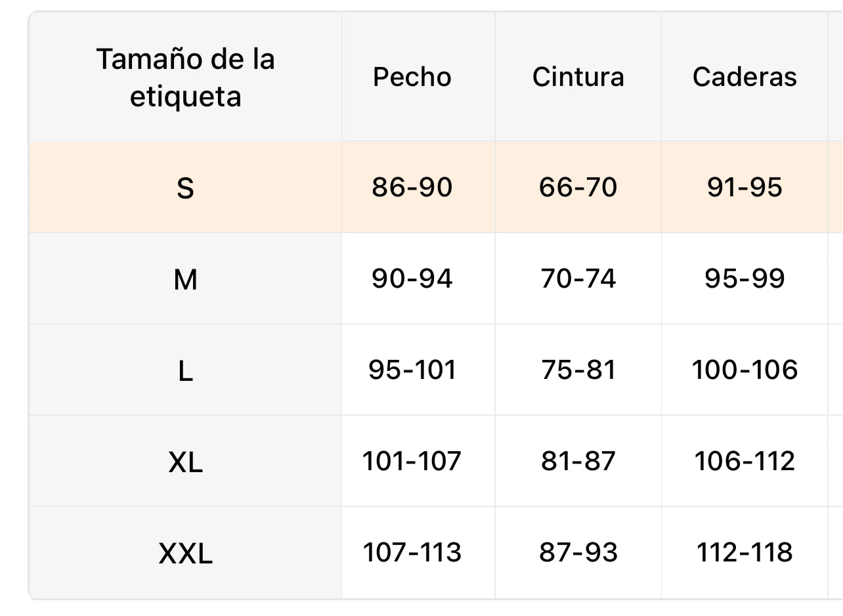Select the 95-101 chest value for L
Image resolution: width=843 pixels, height=616 pixels.
tap(412, 370)
